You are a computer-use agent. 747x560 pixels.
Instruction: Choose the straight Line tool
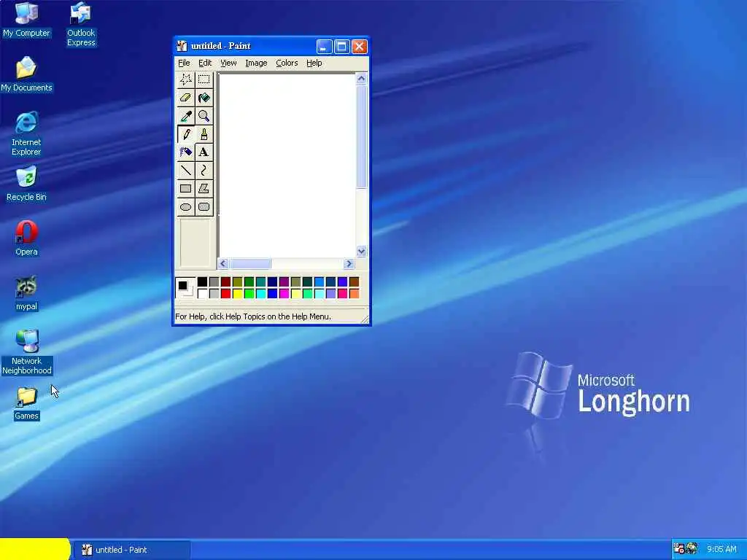[x=186, y=170]
